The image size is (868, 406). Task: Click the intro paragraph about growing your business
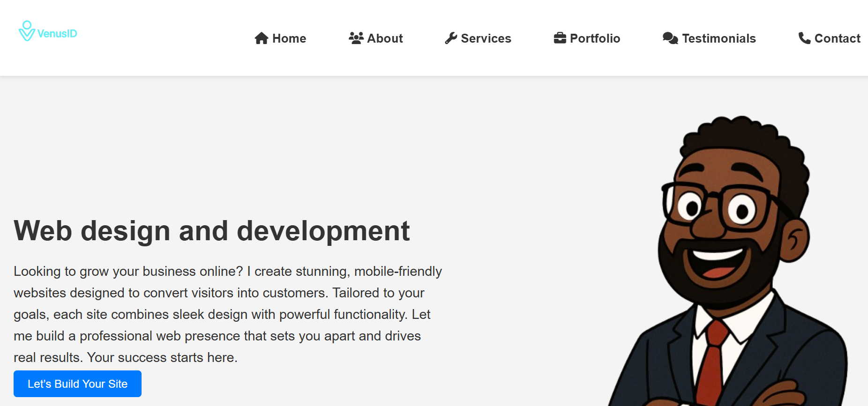(x=228, y=314)
